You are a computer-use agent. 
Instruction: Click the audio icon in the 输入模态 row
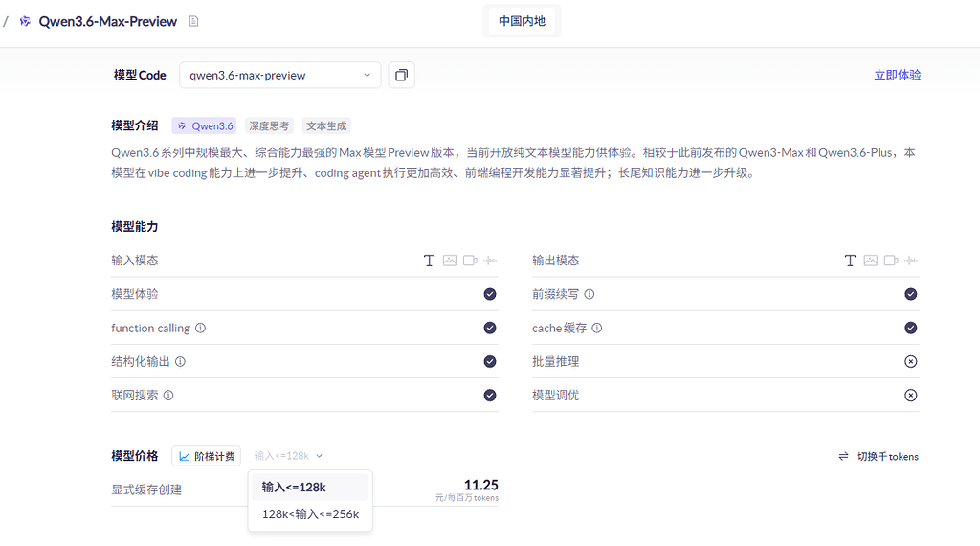pyautogui.click(x=490, y=261)
